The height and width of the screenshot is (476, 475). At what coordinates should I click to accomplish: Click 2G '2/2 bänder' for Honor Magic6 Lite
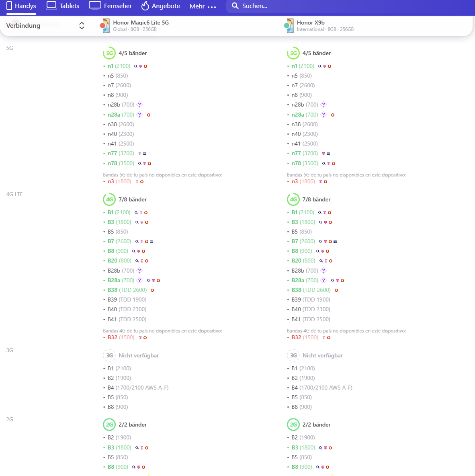click(x=133, y=425)
